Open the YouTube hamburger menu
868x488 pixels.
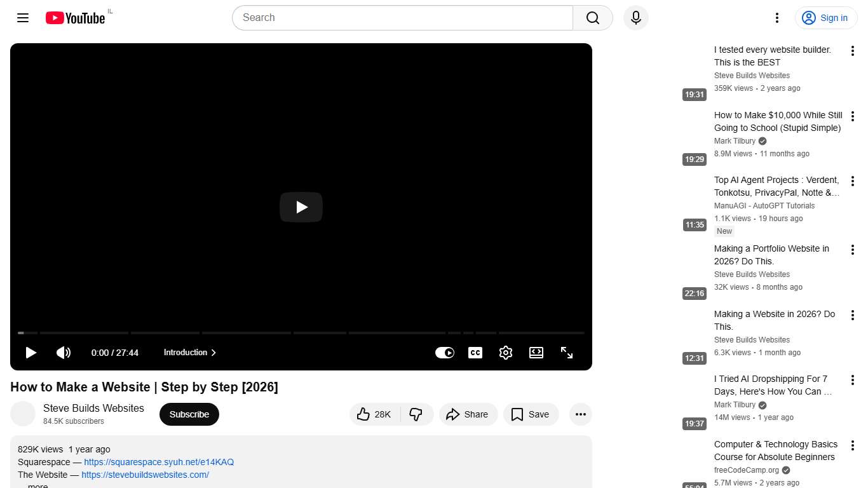[x=23, y=18]
